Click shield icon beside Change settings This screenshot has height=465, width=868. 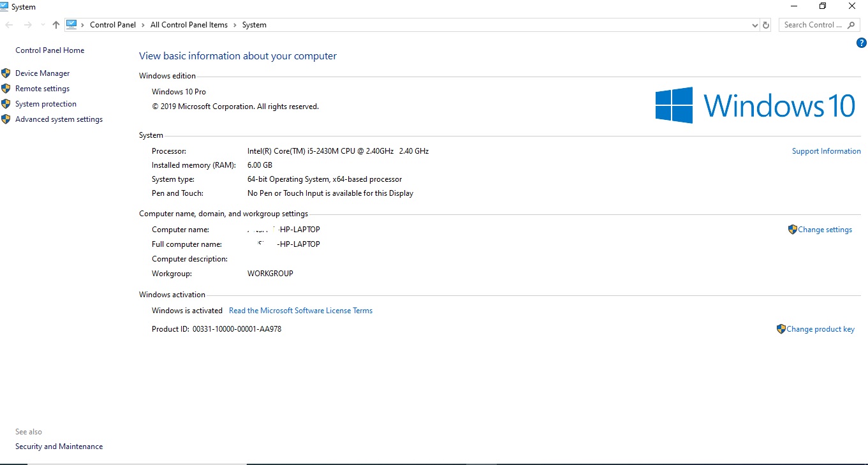[x=793, y=230]
